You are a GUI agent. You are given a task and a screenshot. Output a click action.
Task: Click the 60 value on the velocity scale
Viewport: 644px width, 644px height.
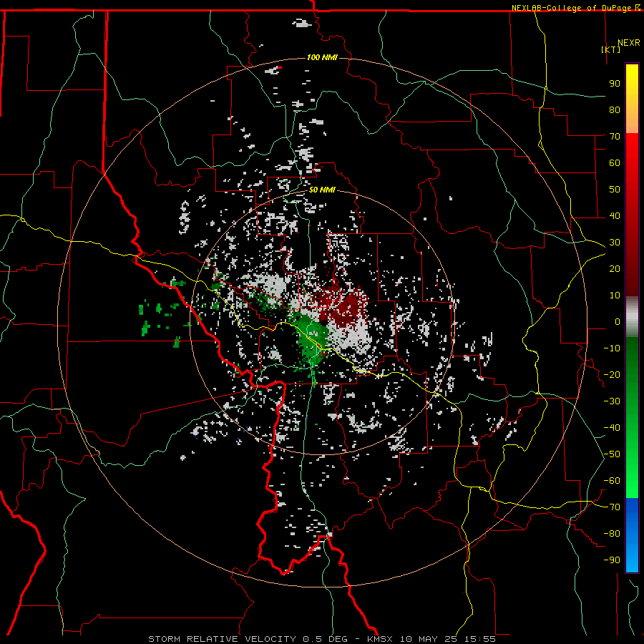(x=615, y=162)
